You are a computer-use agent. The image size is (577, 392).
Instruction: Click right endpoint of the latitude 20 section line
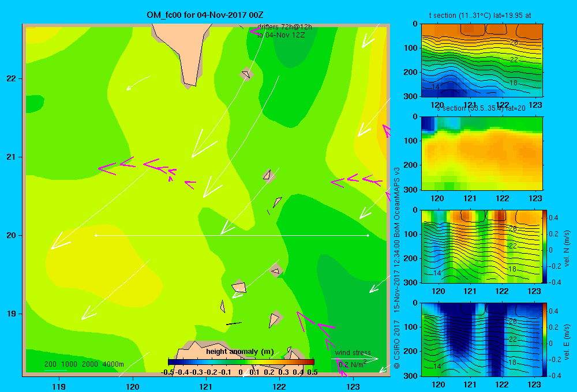point(368,235)
